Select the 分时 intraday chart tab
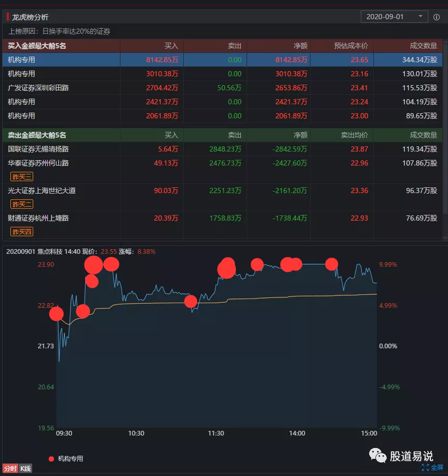448x476 pixels. [10, 469]
